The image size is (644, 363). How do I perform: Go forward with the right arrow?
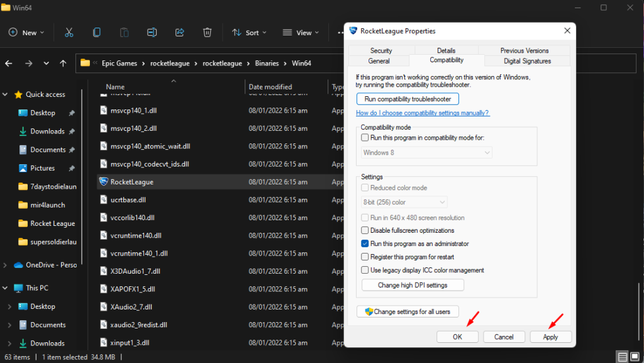pyautogui.click(x=28, y=64)
